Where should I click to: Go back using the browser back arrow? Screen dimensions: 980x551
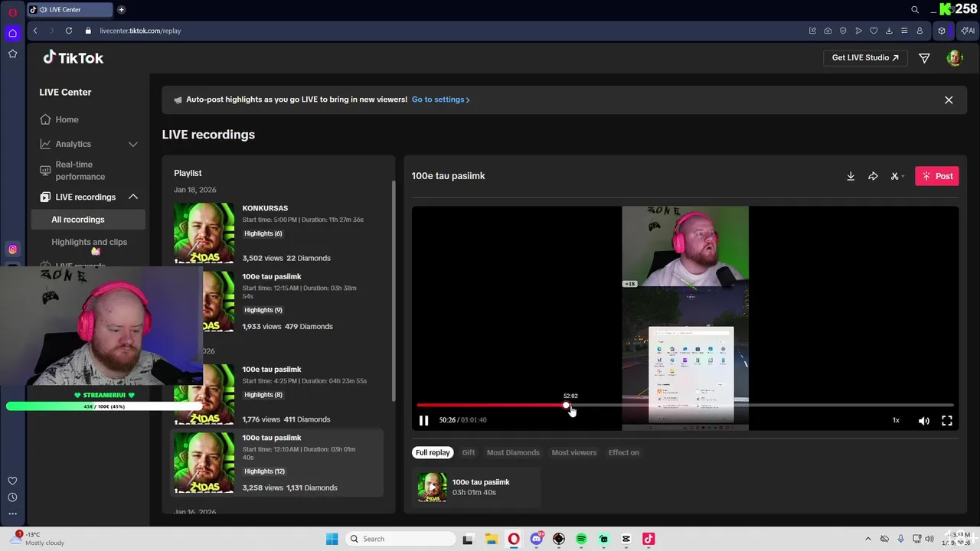pos(35,31)
